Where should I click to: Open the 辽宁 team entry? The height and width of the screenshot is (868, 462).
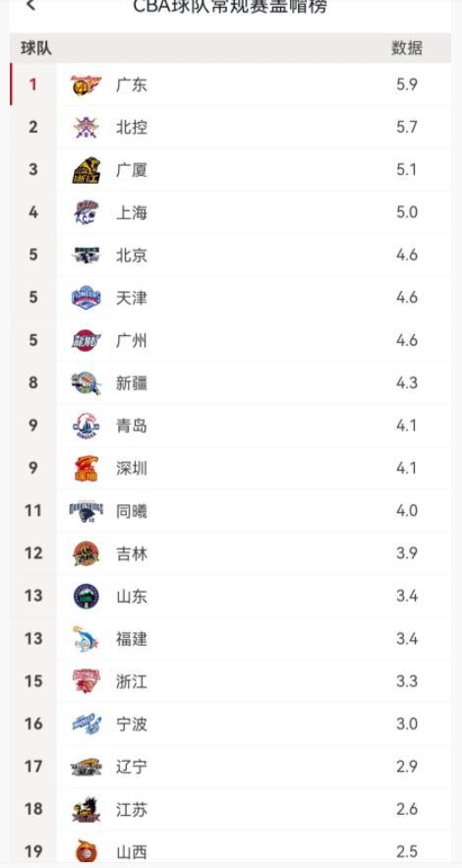230,767
